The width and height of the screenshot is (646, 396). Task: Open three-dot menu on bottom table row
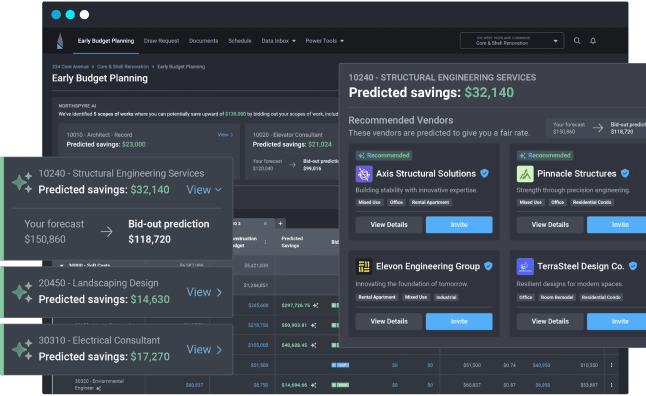click(611, 385)
